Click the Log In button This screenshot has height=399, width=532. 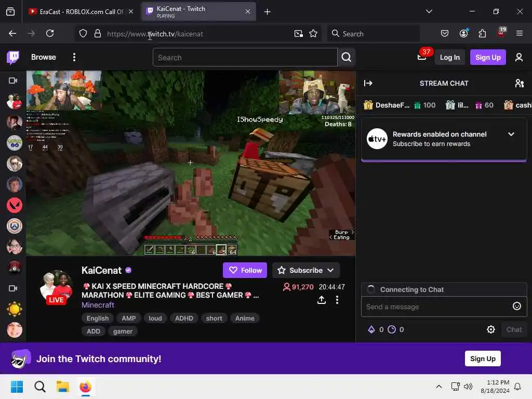click(449, 57)
